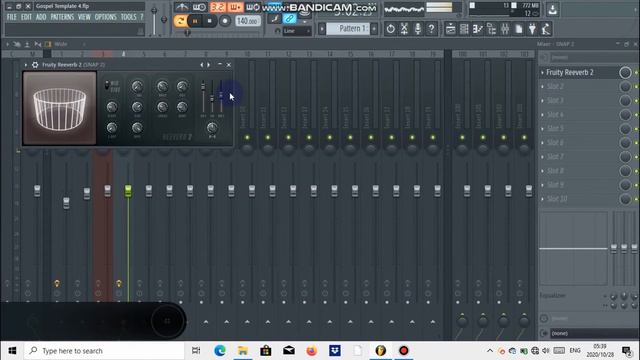Image resolution: width=640 pixels, height=360 pixels.
Task: Stop playback with the stop button
Action: pos(210,21)
